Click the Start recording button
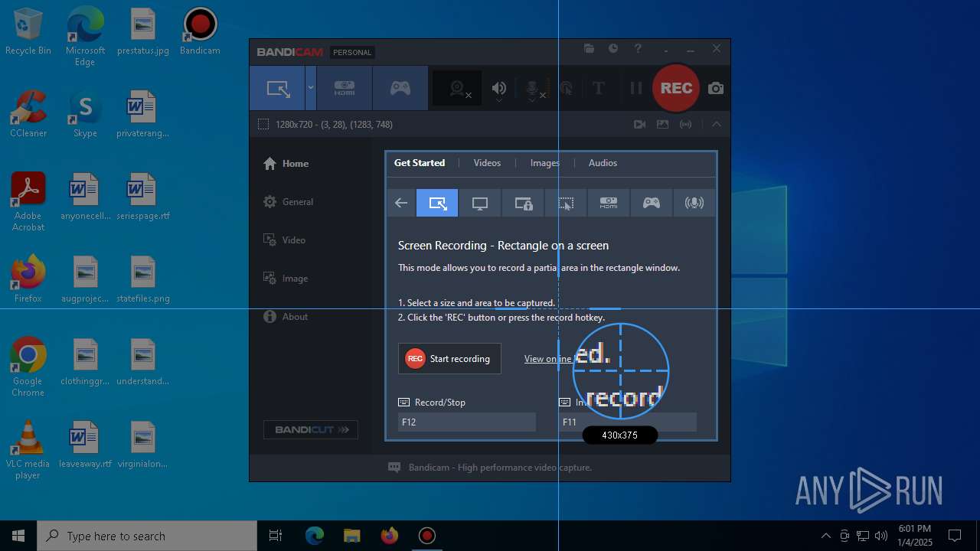Viewport: 980px width, 551px height. pos(449,358)
